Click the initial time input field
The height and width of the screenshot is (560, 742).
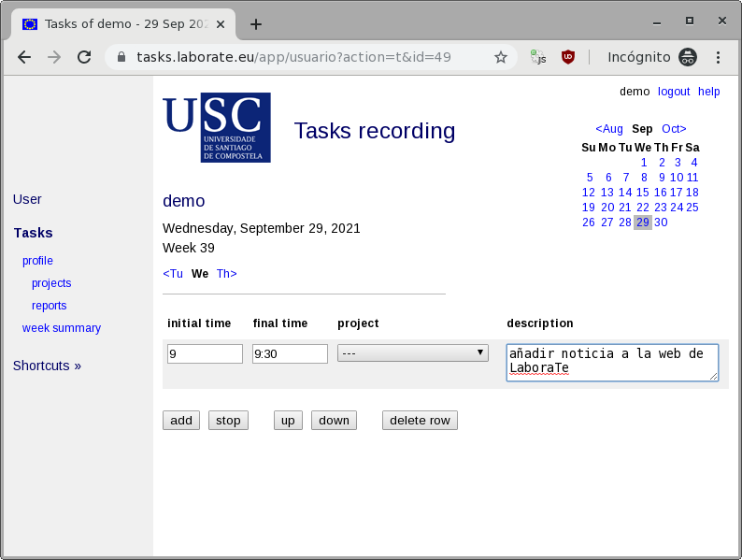205,353
